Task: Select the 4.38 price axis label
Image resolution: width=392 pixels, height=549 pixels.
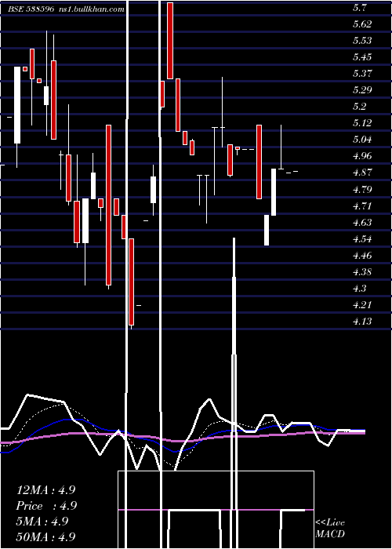Action: pos(362,271)
